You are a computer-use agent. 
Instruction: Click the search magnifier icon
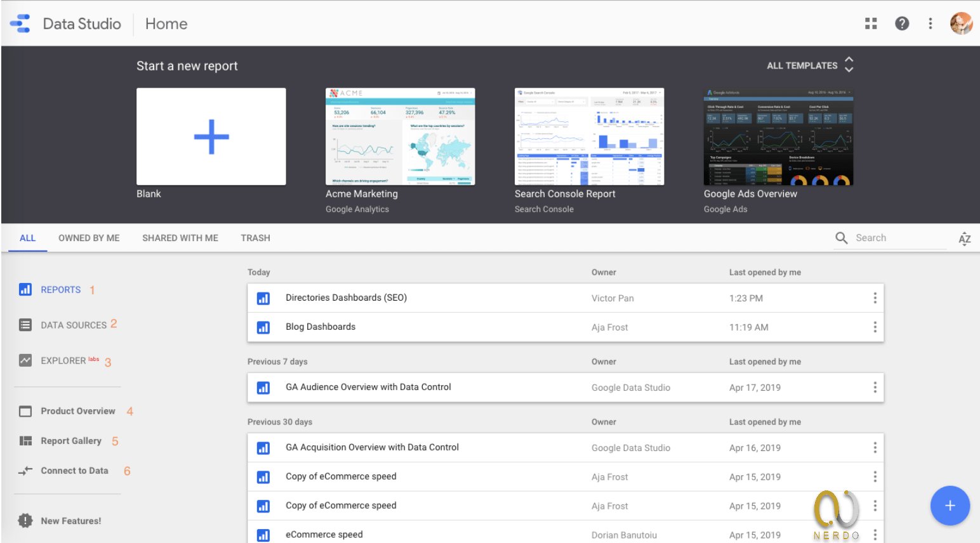pyautogui.click(x=842, y=238)
